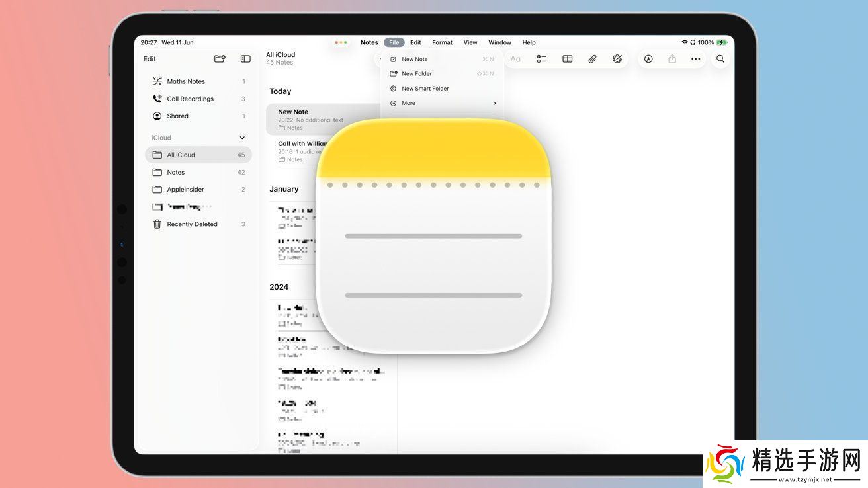This screenshot has height=488, width=868.
Task: Insert a table using the table icon
Action: (x=567, y=59)
